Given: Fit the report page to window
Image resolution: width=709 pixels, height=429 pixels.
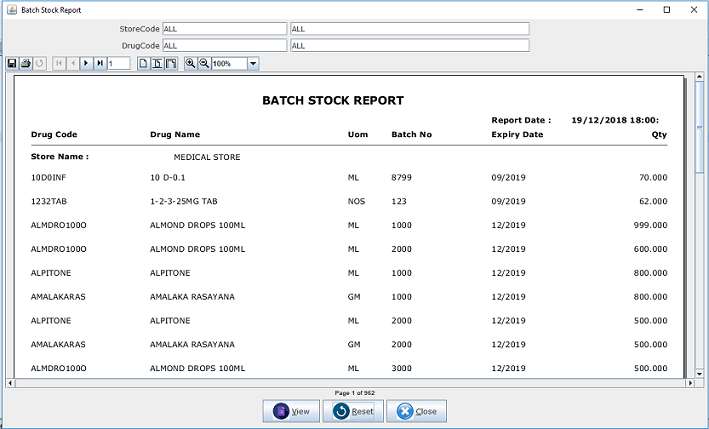Looking at the screenshot, I should 157,63.
